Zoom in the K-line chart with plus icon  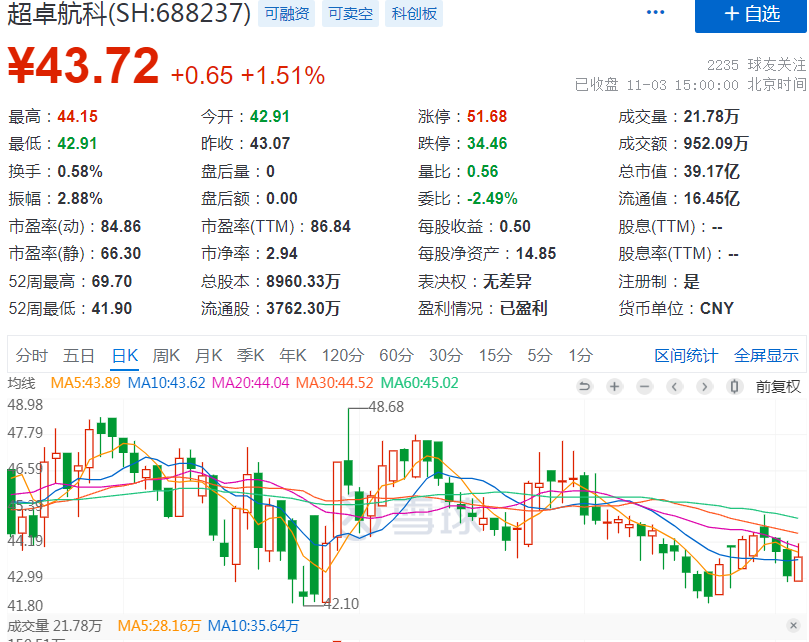pos(614,387)
